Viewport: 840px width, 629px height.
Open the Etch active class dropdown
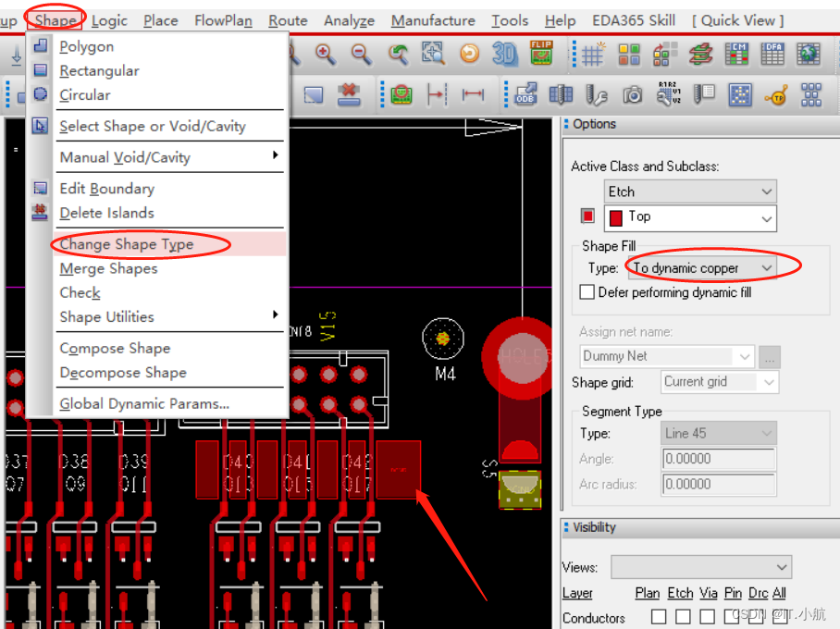tap(690, 191)
